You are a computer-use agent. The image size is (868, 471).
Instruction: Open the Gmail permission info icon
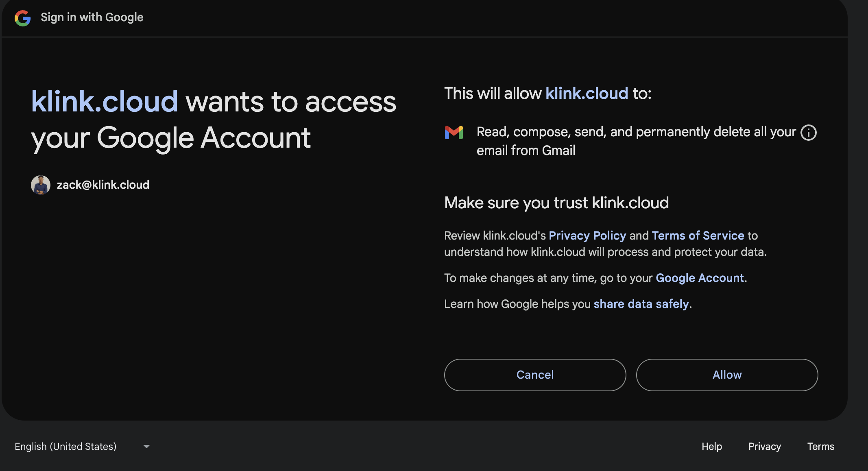pyautogui.click(x=808, y=133)
